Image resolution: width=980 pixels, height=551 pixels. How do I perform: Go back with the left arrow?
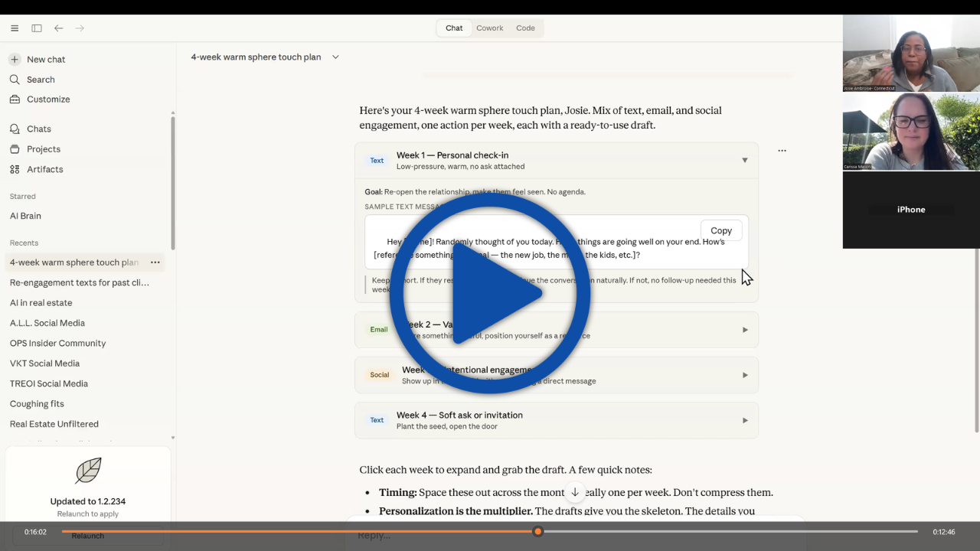click(x=58, y=28)
